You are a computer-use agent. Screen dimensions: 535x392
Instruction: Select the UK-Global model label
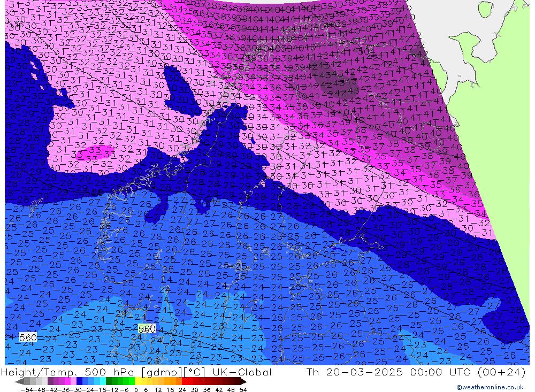pos(242,372)
